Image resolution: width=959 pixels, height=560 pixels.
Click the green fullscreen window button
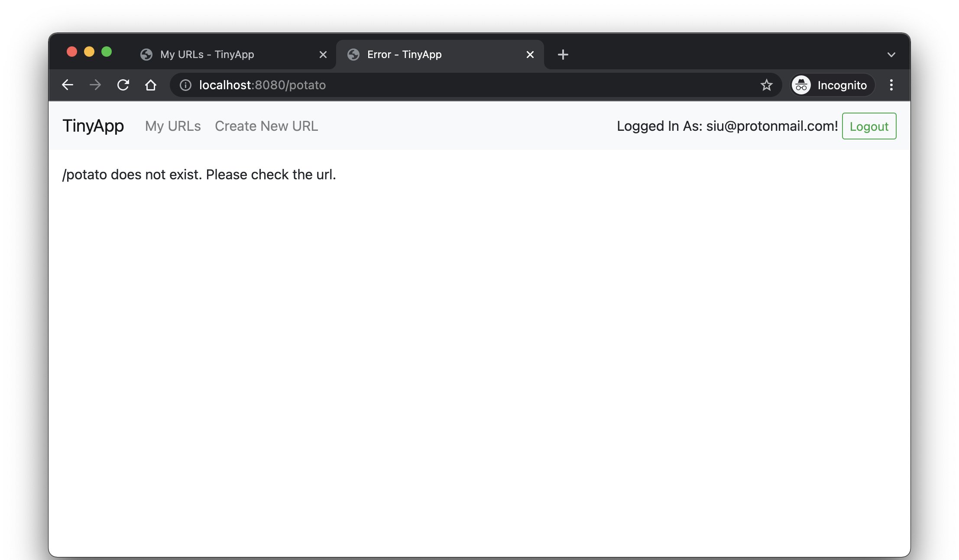click(107, 52)
